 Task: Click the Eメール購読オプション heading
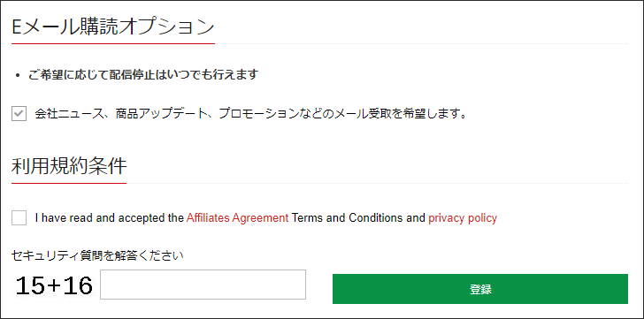(113, 28)
